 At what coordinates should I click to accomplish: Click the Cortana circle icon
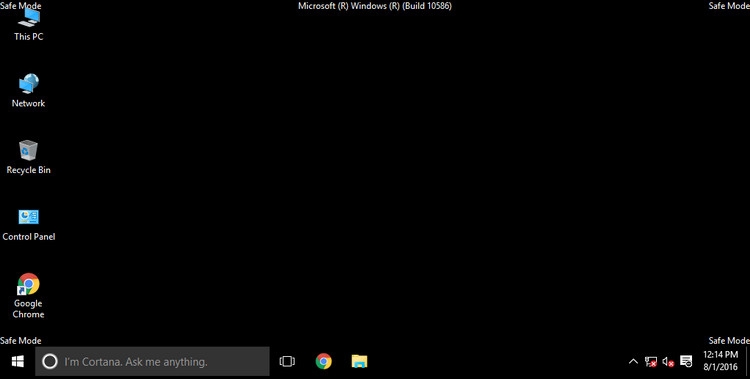coord(50,361)
